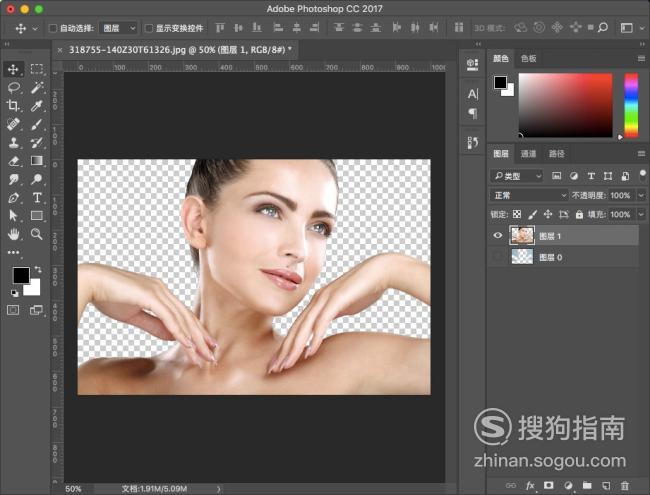650x495 pixels.
Task: Click the toolbox foreground color swatch
Action: [x=20, y=275]
